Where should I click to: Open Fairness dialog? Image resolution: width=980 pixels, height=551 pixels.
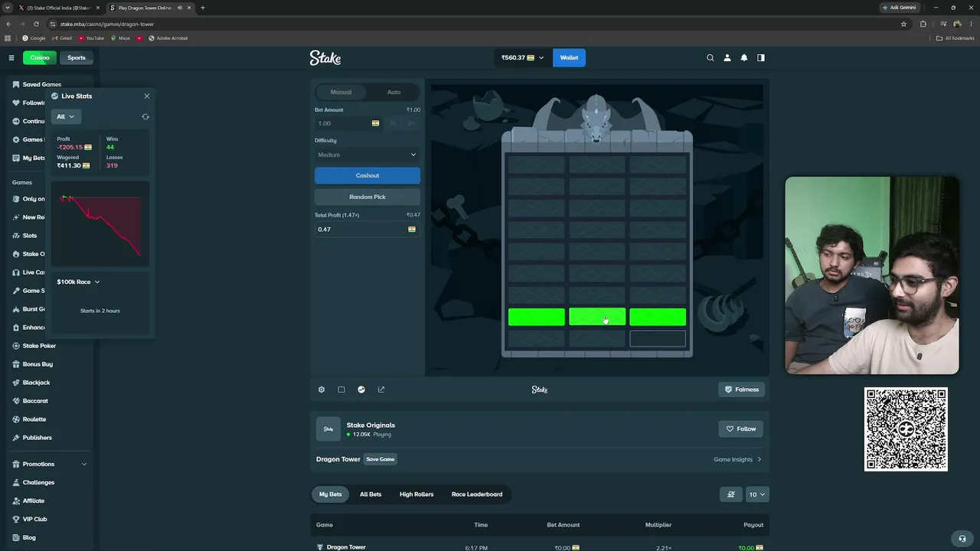(x=742, y=390)
